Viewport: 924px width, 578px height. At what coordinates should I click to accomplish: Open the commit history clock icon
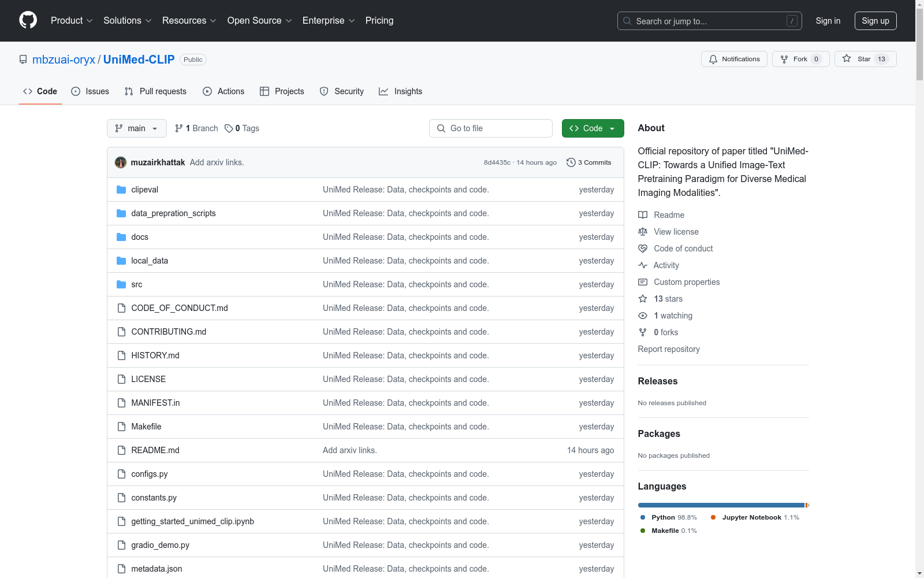coord(571,162)
